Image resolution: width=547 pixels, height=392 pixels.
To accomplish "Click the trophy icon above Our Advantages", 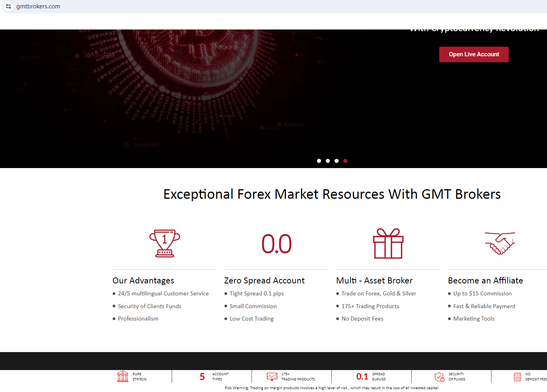I will pos(164,244).
